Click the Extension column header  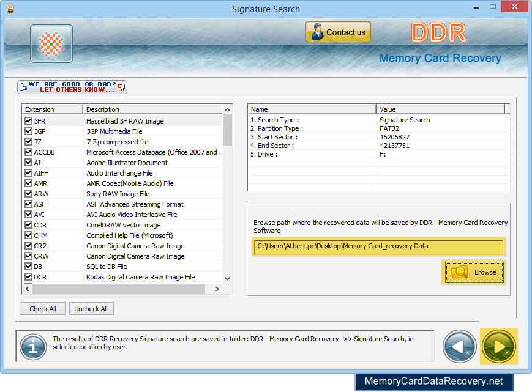coord(52,109)
